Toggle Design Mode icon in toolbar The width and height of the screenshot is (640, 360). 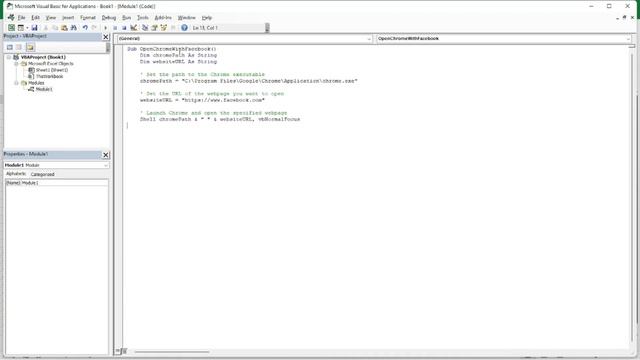(133, 28)
